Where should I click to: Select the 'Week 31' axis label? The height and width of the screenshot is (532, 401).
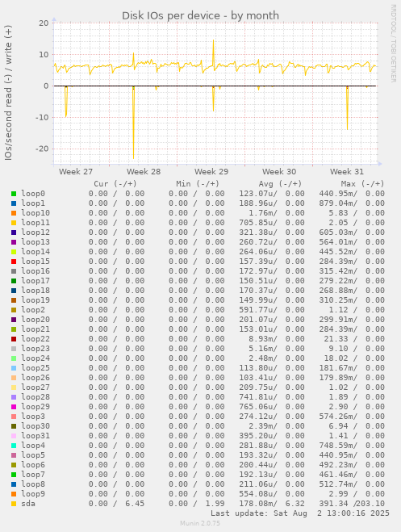pos(347,171)
